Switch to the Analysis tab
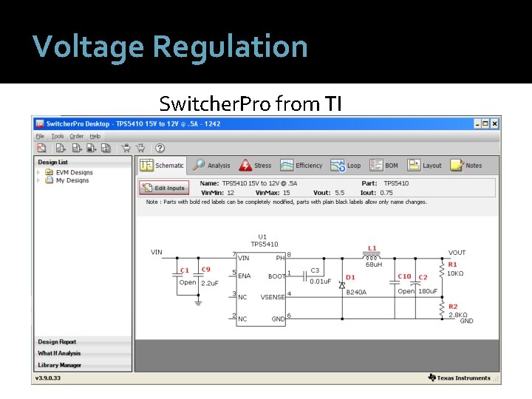Image resolution: width=532 pixels, height=399 pixels. pos(211,166)
